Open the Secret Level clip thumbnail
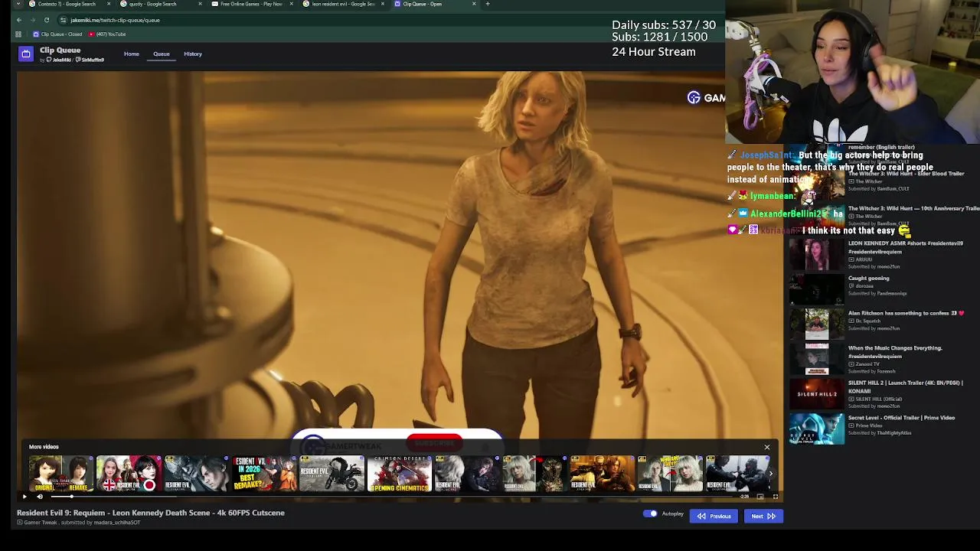This screenshot has width=980, height=551. click(x=816, y=429)
